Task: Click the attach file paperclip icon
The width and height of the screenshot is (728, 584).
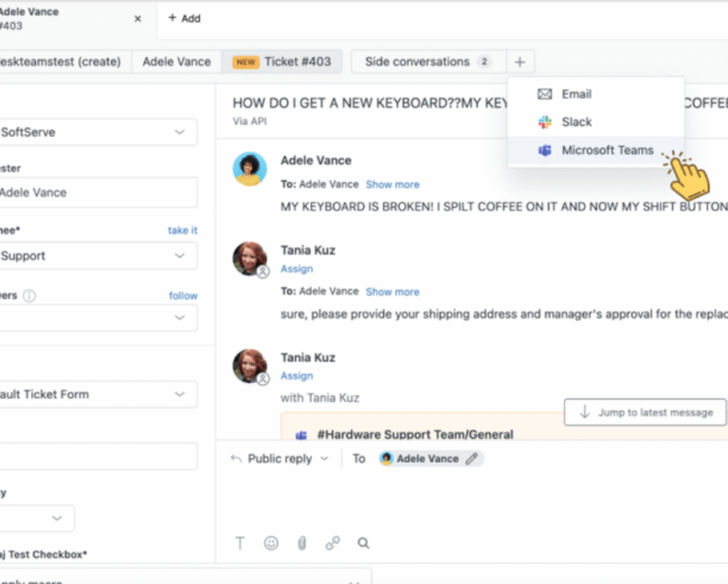Action: click(x=301, y=543)
